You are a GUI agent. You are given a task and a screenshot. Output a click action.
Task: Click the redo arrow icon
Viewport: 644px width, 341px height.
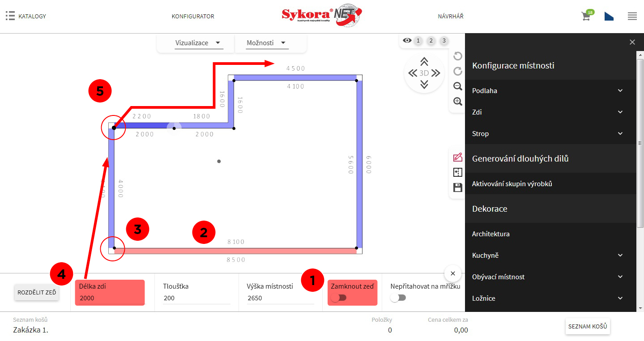coord(457,71)
